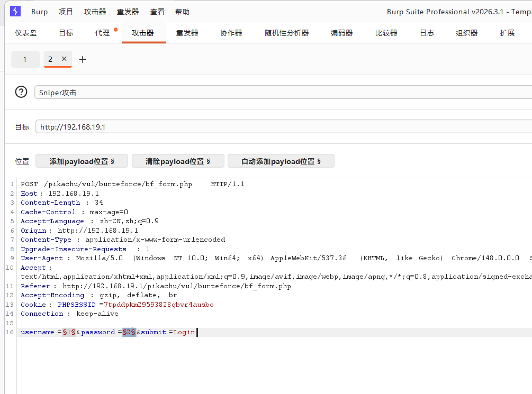Click the Cache-Control header line
532x394 pixels.
click(74, 212)
